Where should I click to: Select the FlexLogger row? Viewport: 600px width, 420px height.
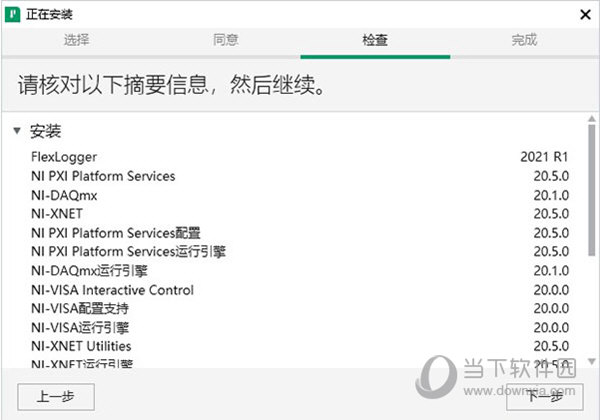click(300, 157)
